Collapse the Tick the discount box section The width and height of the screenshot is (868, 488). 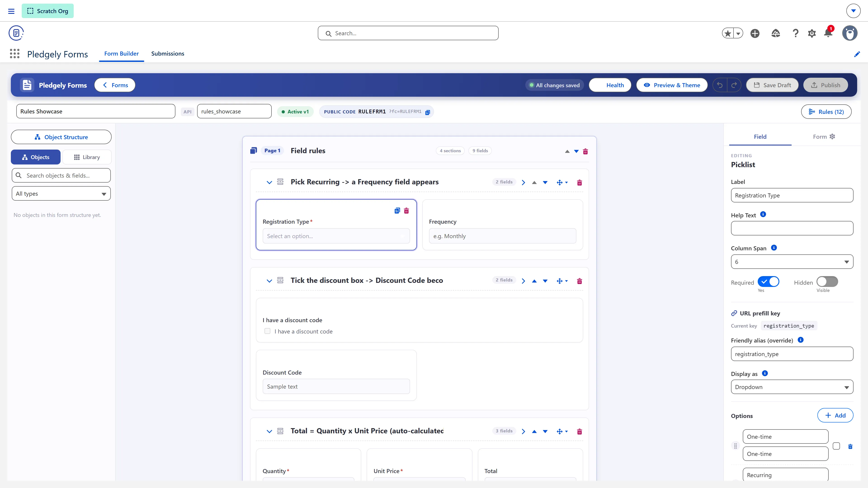pyautogui.click(x=269, y=281)
